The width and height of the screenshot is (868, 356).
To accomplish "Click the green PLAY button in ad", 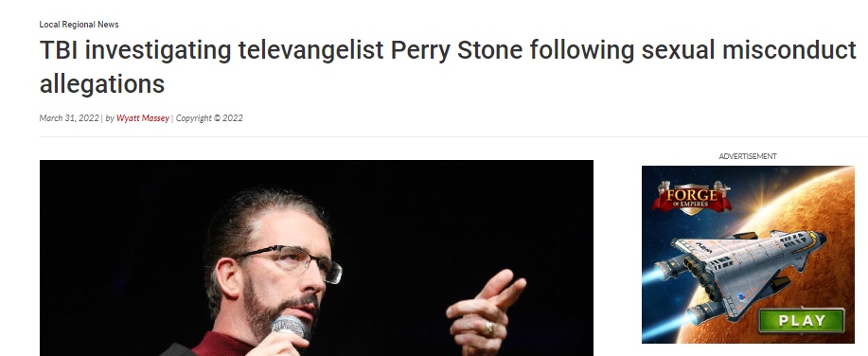I will click(x=801, y=321).
